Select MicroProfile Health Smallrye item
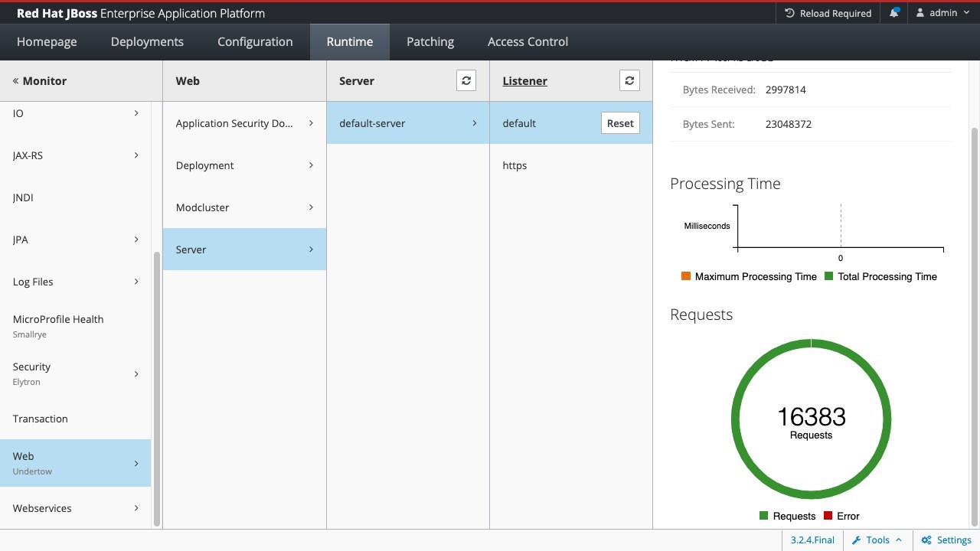Image resolution: width=980 pixels, height=551 pixels. (x=76, y=326)
